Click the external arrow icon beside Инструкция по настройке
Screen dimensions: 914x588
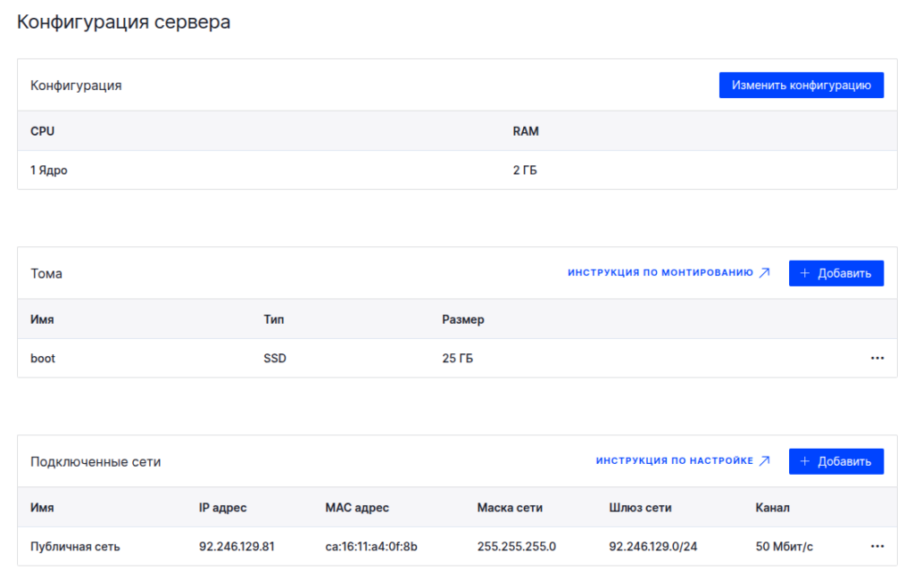[764, 461]
